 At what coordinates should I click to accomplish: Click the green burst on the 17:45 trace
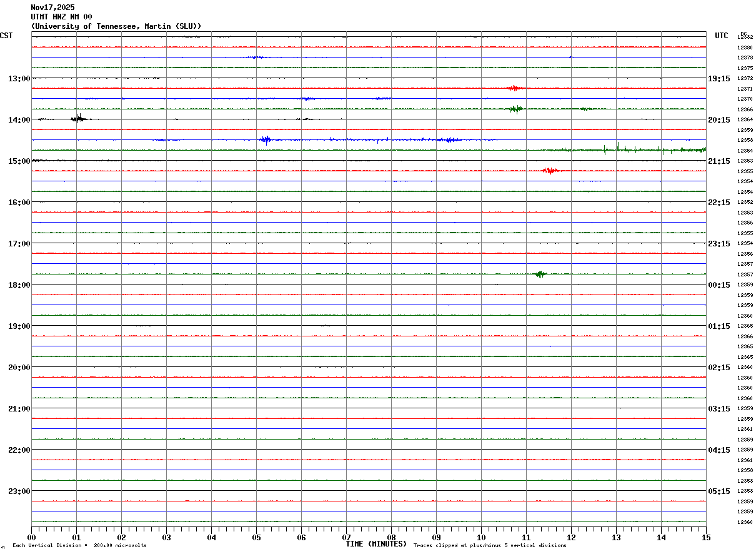[x=541, y=274]
